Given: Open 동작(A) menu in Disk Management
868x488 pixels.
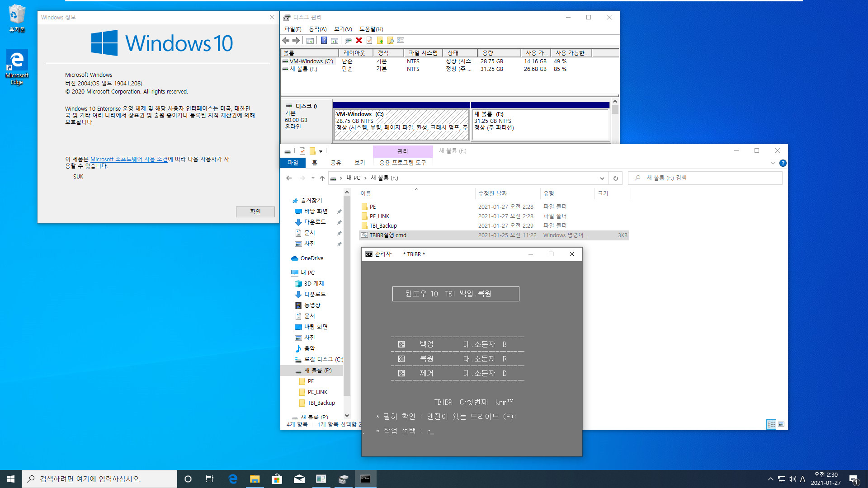Looking at the screenshot, I should pyautogui.click(x=317, y=29).
